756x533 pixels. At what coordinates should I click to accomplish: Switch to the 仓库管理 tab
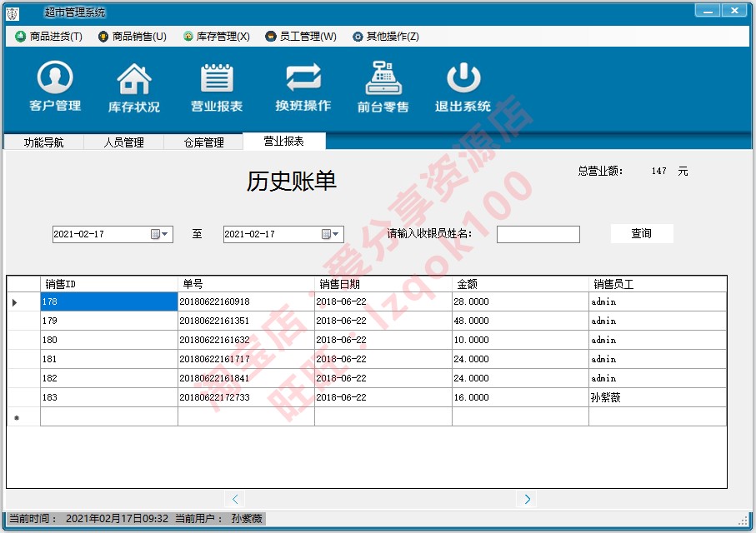click(203, 142)
